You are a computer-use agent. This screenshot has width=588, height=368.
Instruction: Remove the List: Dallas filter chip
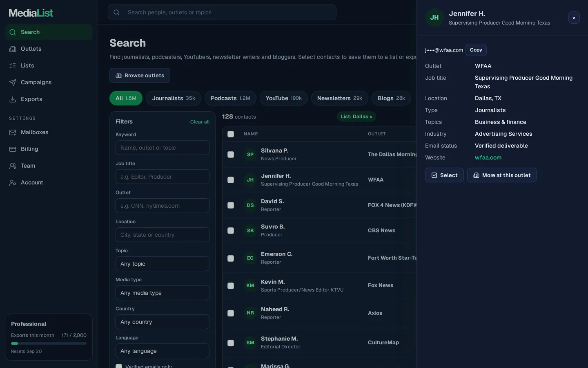[x=371, y=117]
